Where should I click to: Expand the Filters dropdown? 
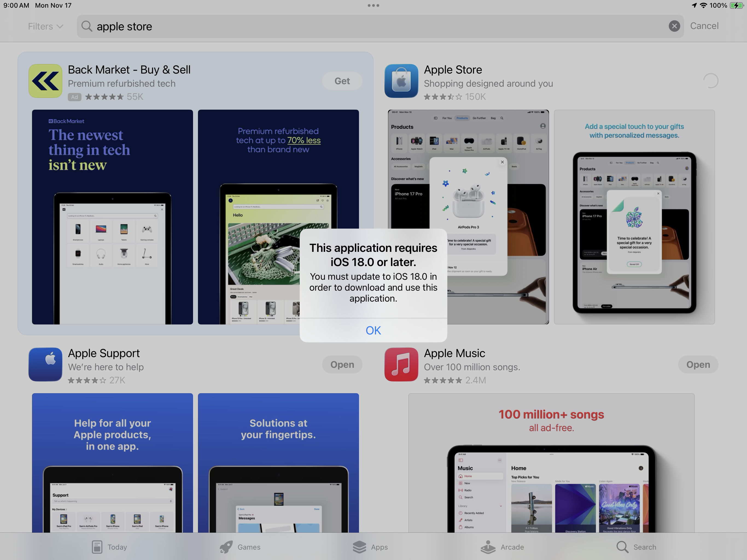[45, 26]
